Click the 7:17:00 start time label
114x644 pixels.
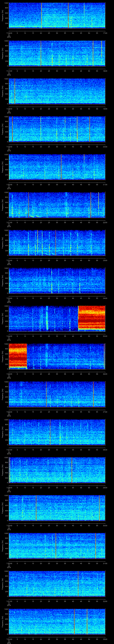pyautogui.click(x=9, y=71)
